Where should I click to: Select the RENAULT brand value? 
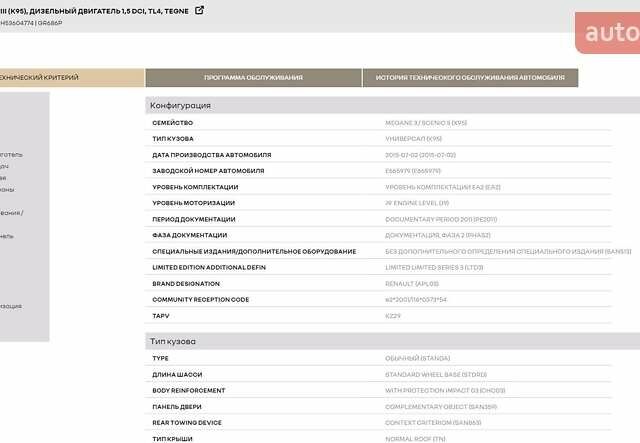pyautogui.click(x=412, y=284)
